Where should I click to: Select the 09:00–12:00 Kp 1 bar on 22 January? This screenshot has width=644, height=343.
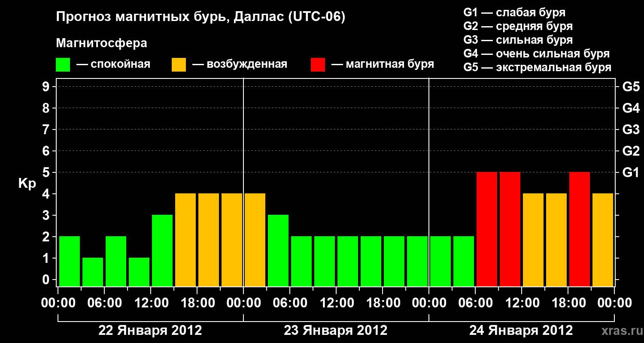point(139,272)
